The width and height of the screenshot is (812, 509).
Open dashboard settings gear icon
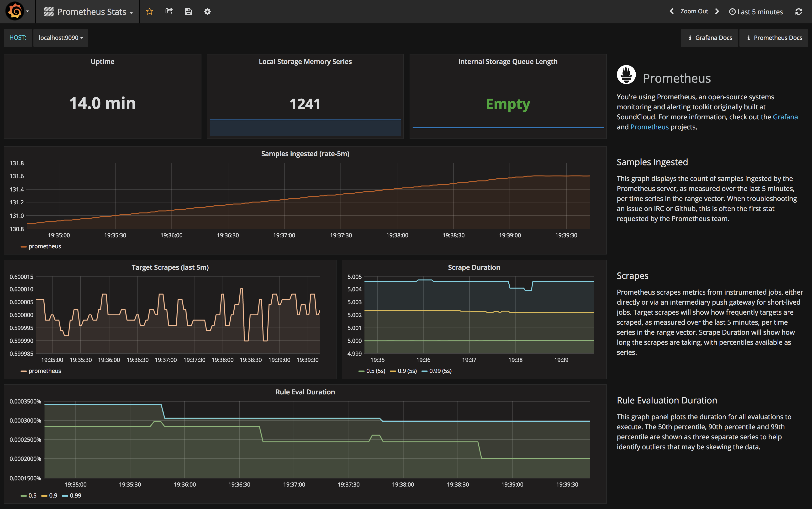[207, 11]
